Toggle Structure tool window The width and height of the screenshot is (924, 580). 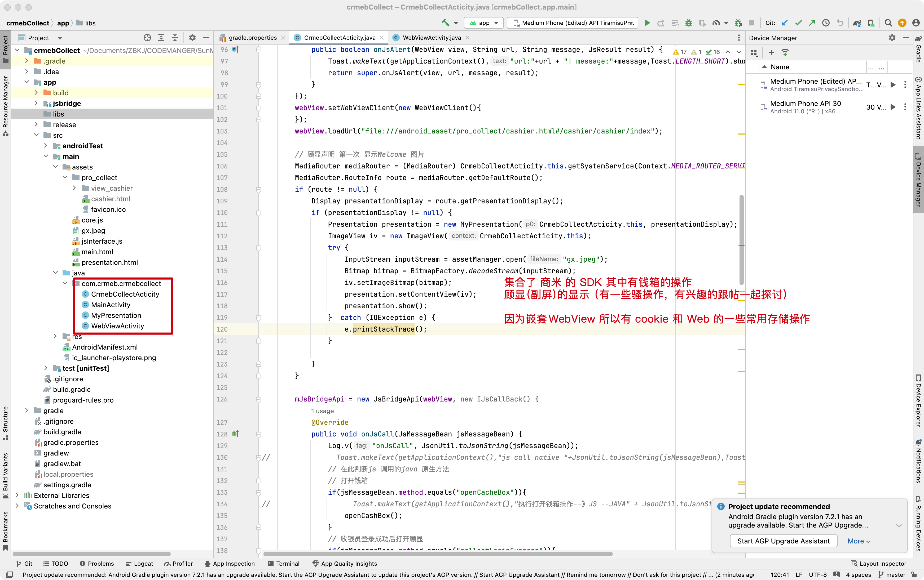[x=5, y=423]
